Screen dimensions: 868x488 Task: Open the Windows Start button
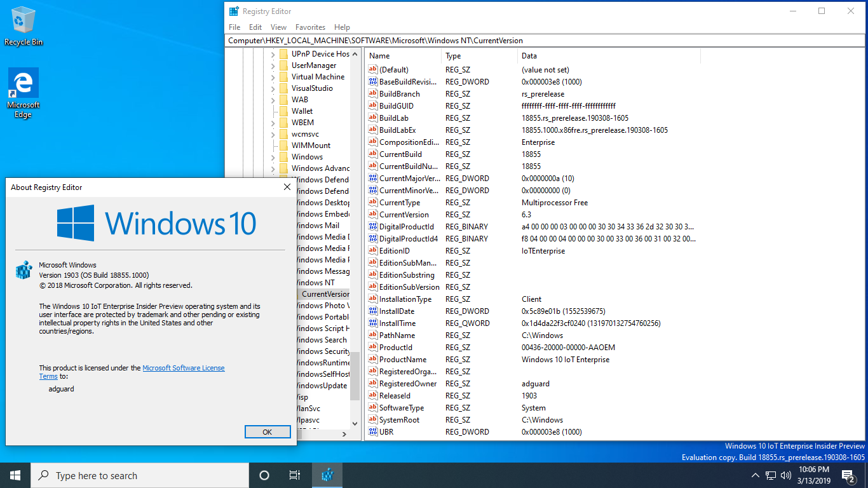coord(15,475)
